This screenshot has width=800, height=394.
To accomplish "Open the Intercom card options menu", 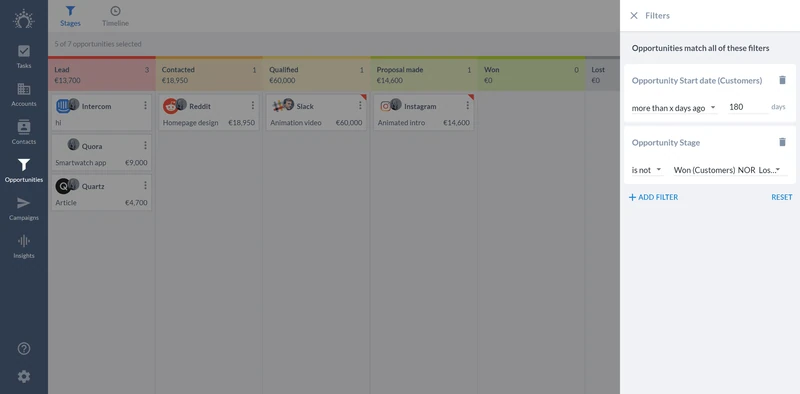I will [x=145, y=105].
